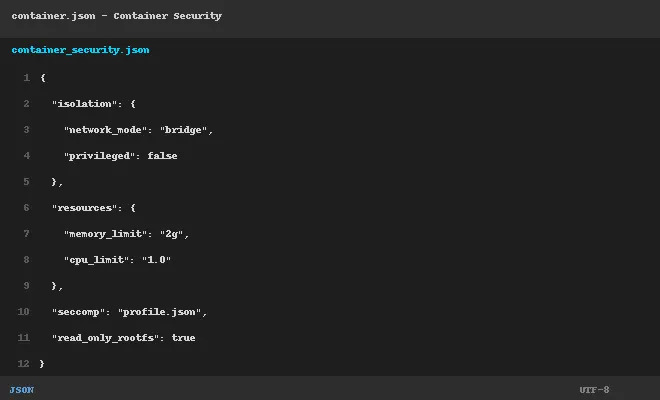Click the "read_only_rootfs" key

pos(105,338)
